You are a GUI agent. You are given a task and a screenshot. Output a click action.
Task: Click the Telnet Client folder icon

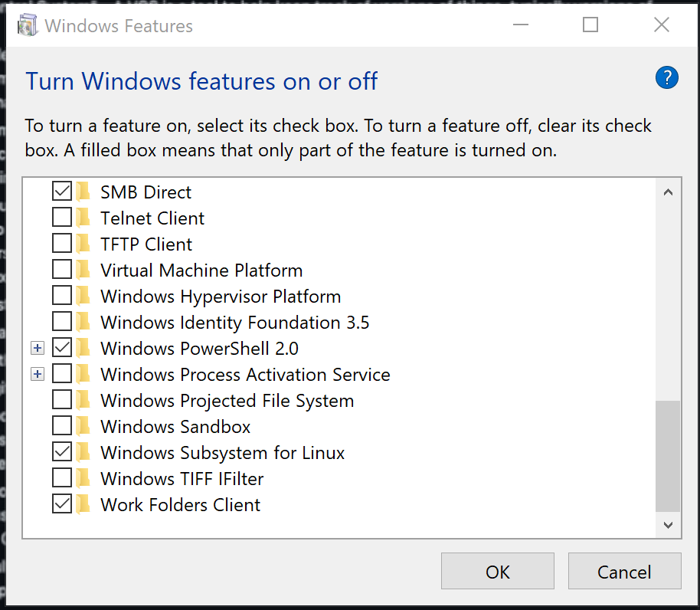coord(83,218)
